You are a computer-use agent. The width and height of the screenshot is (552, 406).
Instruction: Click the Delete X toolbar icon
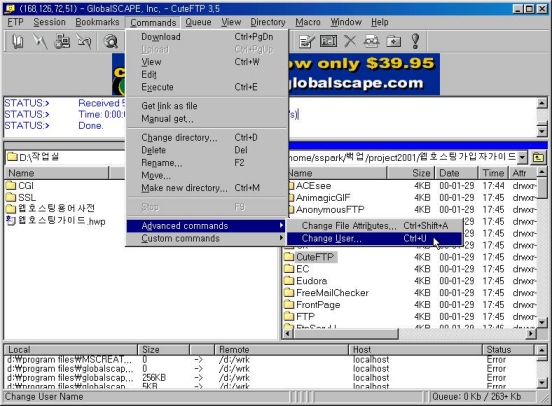350,41
